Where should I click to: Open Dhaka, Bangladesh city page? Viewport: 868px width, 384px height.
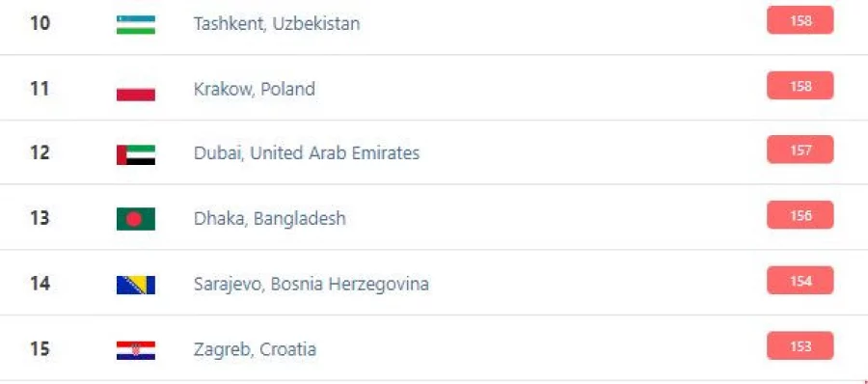pyautogui.click(x=270, y=219)
